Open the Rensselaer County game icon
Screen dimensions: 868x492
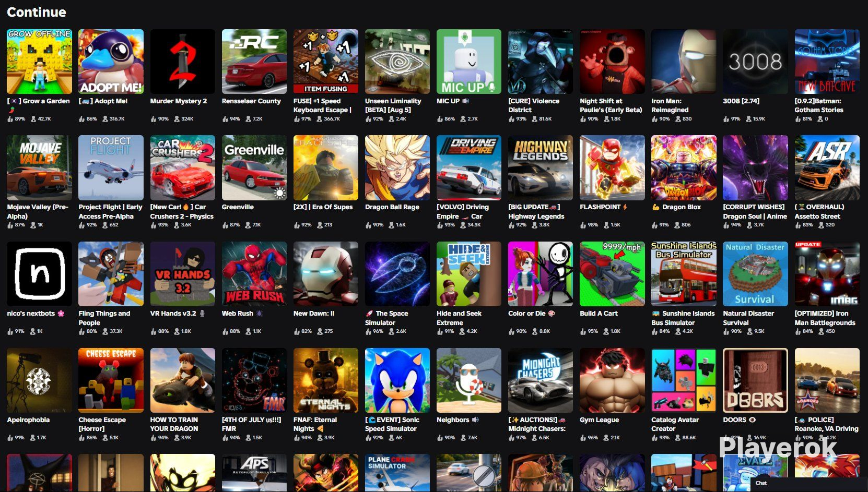tap(254, 62)
